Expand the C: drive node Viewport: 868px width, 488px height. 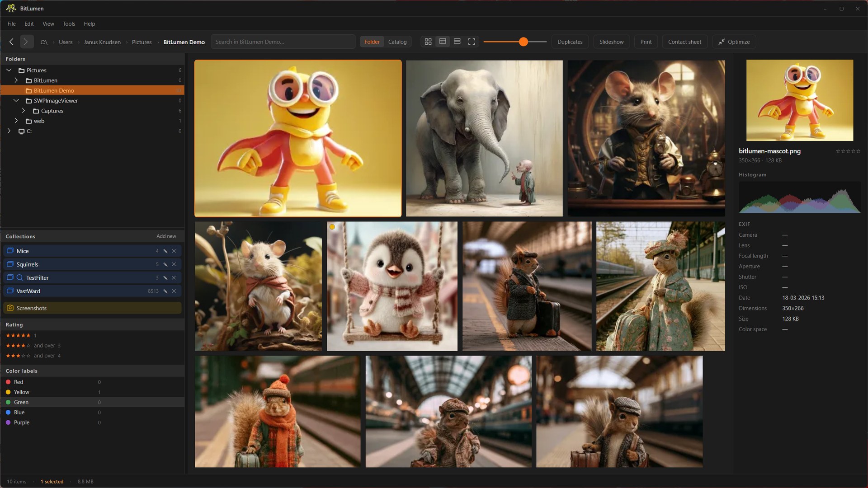click(x=9, y=131)
